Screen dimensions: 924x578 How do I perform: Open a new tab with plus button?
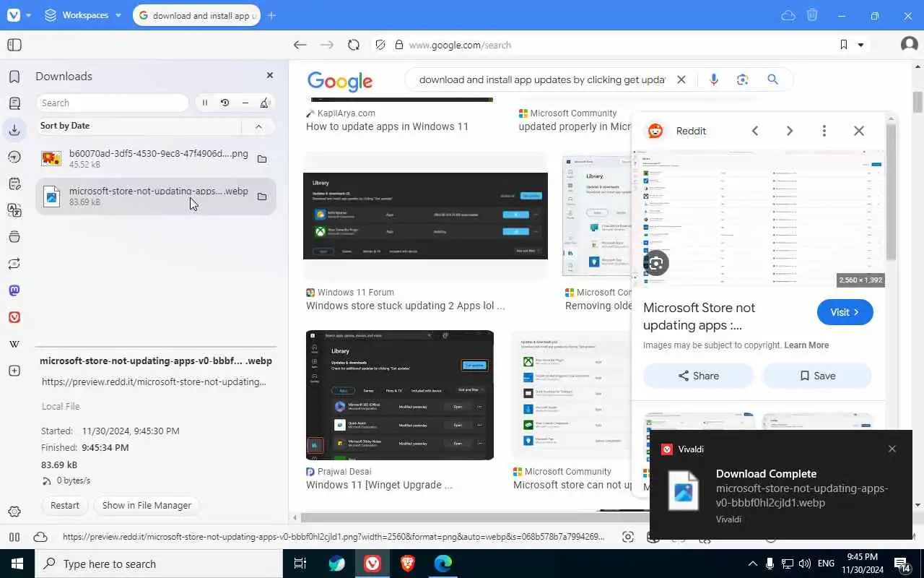[271, 15]
